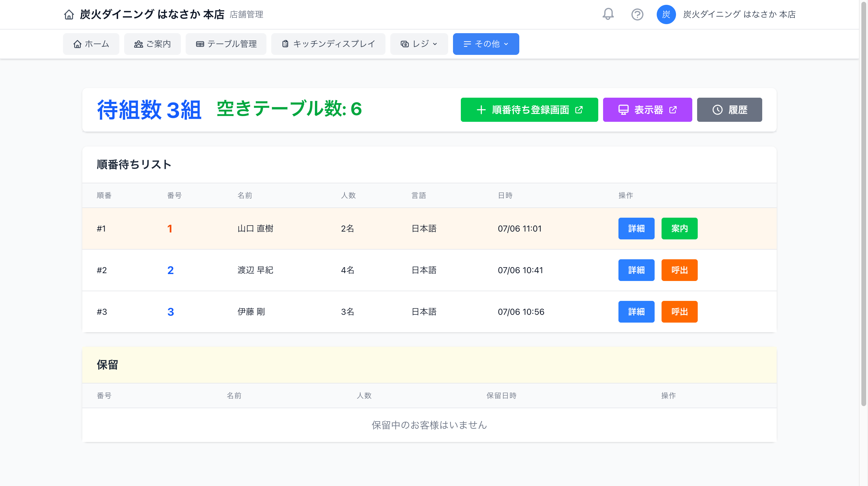Click the account name at top right
868x486 pixels.
[x=739, y=14]
